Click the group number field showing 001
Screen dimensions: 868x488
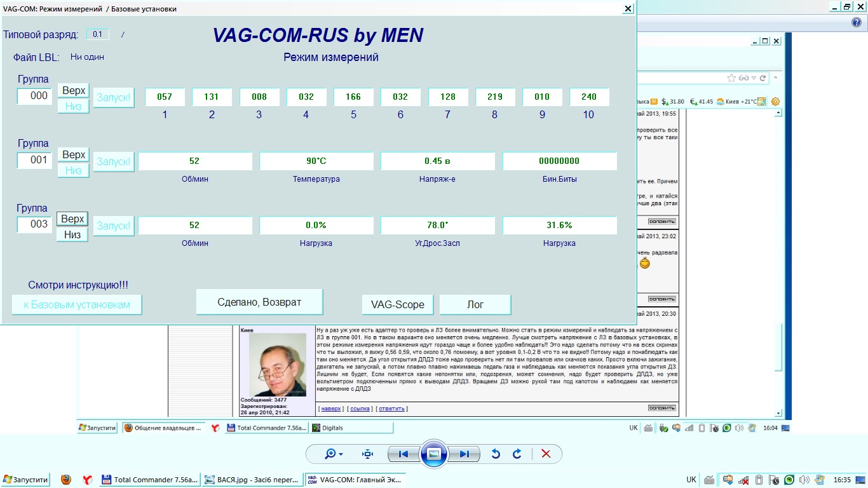pyautogui.click(x=34, y=160)
